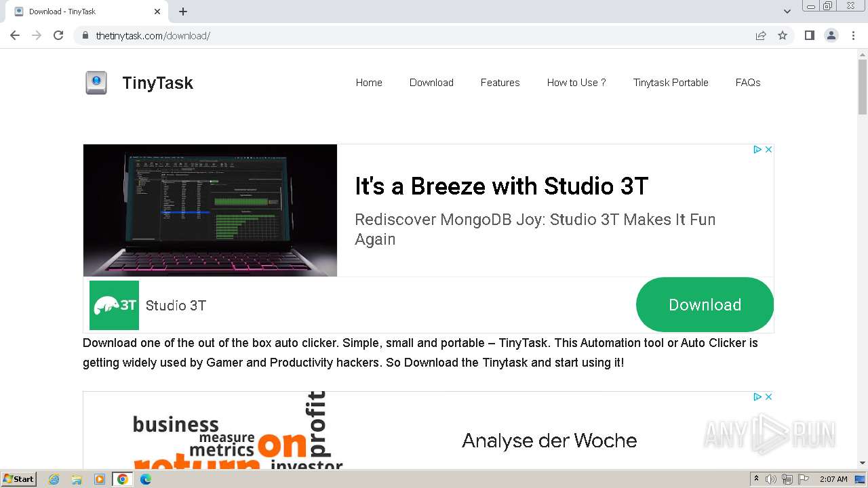
Task: Open the How to Use ? menu item
Action: [576, 83]
